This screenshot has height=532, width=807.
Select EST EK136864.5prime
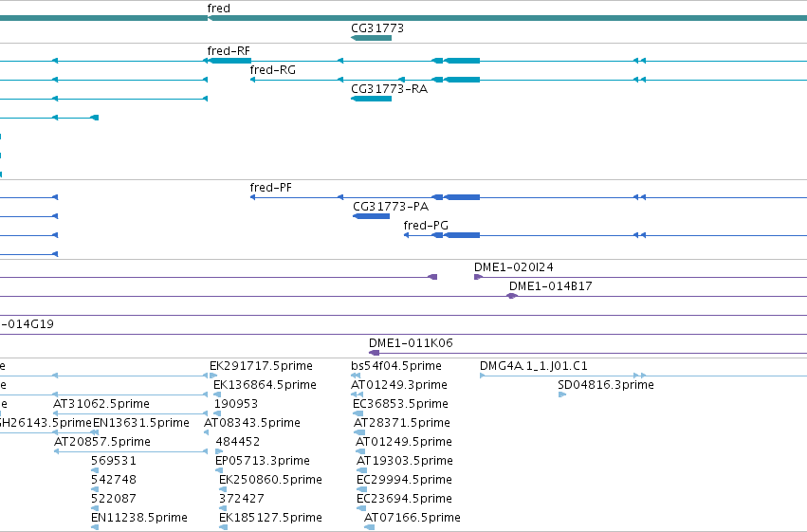(x=265, y=385)
